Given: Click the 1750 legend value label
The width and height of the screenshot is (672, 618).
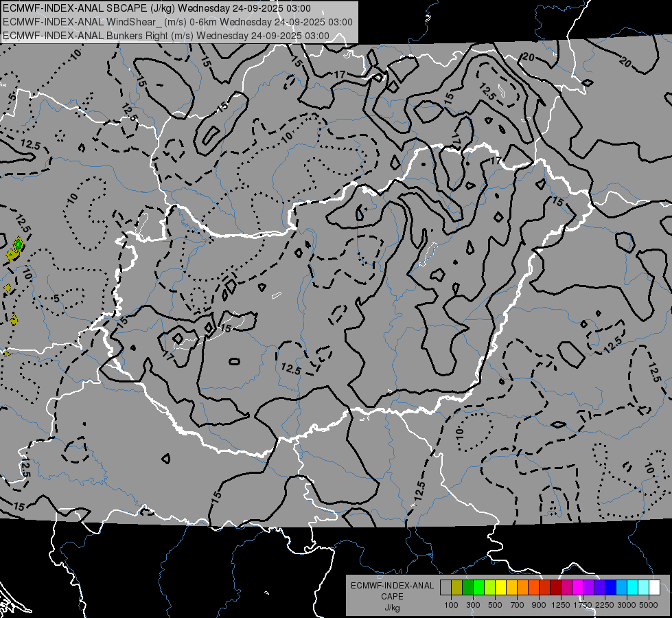Looking at the screenshot, I should pos(583,605).
